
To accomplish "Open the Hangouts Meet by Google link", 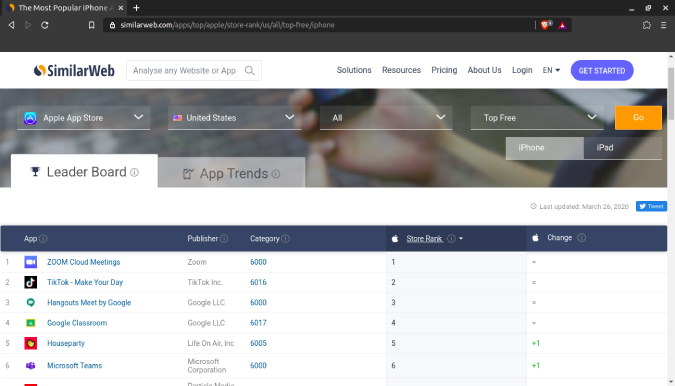I will (x=89, y=303).
